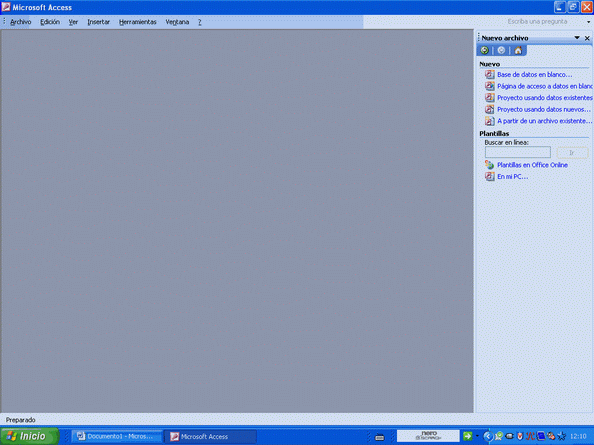Screen dimensions: 594x445
Task: Open the Archivo menu
Action: [x=20, y=22]
